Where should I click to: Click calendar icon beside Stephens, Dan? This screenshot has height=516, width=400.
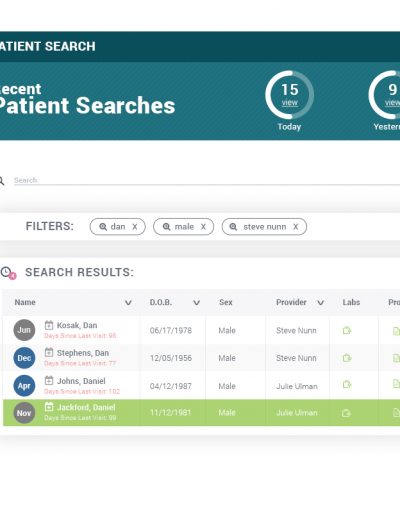click(49, 352)
